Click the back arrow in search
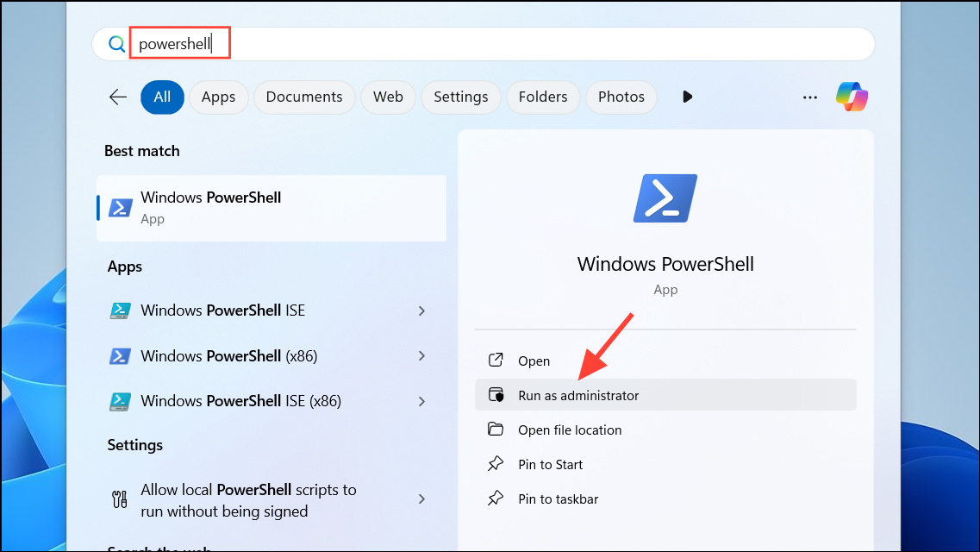This screenshot has height=552, width=980. coord(117,97)
